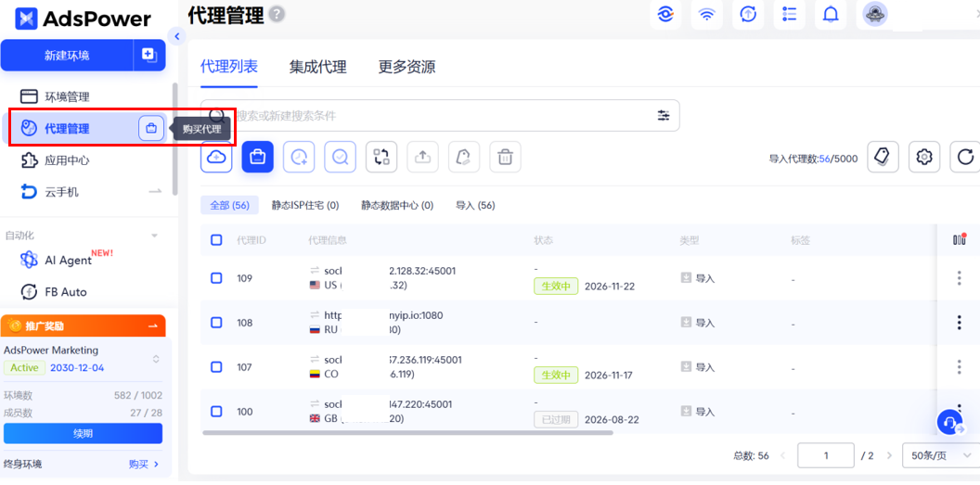Screen dimensions: 980x485
Task: Go to previous page arrow
Action: tap(783, 455)
